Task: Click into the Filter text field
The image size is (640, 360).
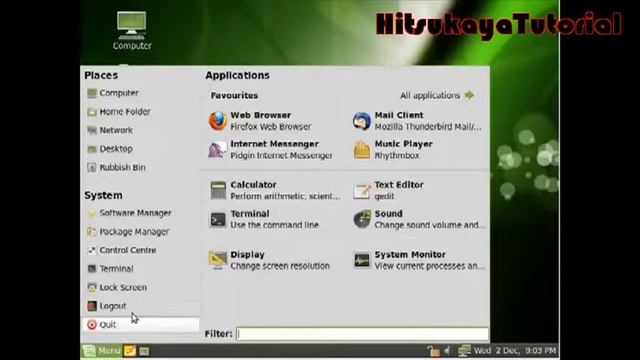Action: pos(362,334)
